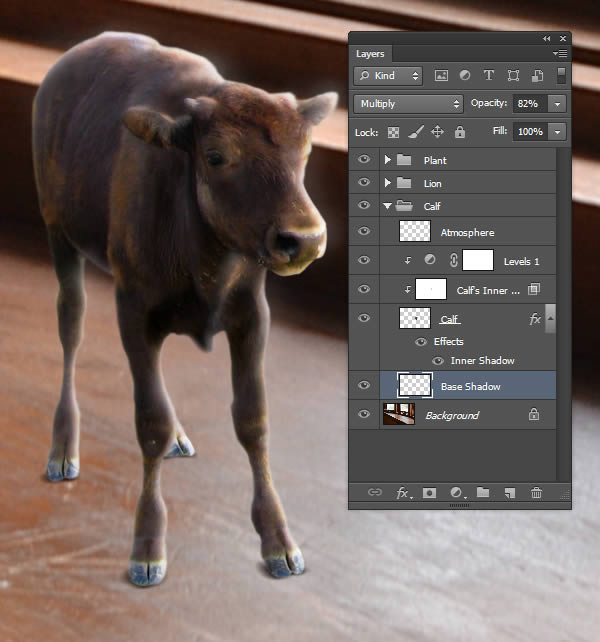Click smart object badge on Calf's Inner layer
The image size is (600, 642).
(534, 289)
